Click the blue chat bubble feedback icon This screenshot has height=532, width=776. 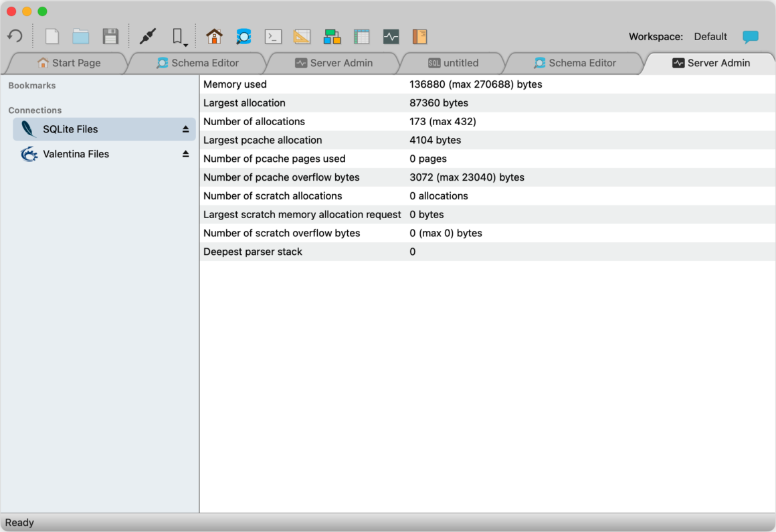pyautogui.click(x=751, y=37)
